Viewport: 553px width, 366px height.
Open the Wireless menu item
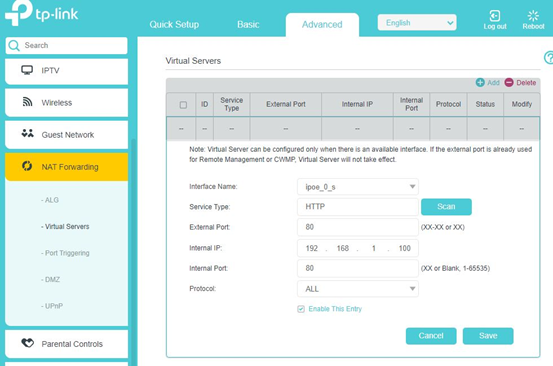(67, 103)
